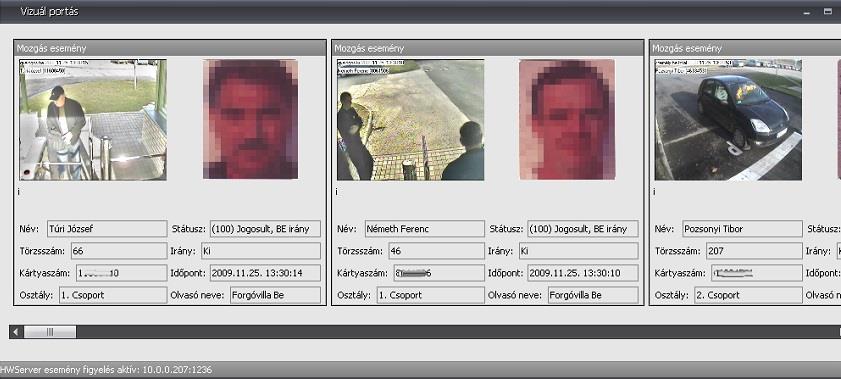Open Túri József's stored ID photo
841x379 pixels.
click(250, 119)
